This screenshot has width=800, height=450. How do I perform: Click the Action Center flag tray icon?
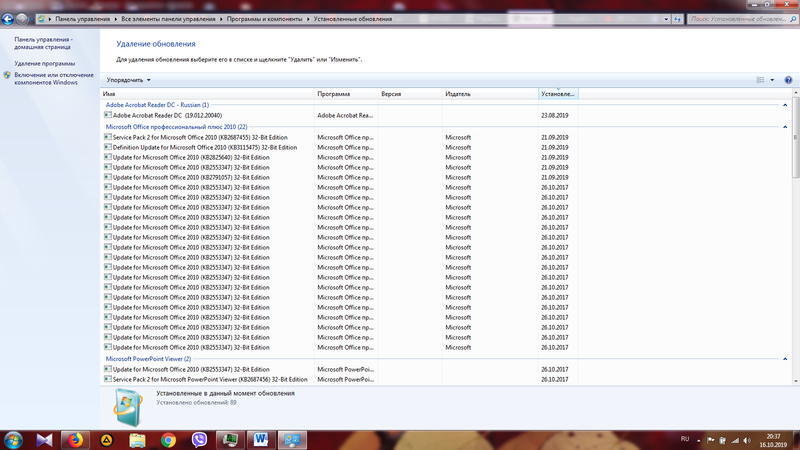tap(710, 440)
